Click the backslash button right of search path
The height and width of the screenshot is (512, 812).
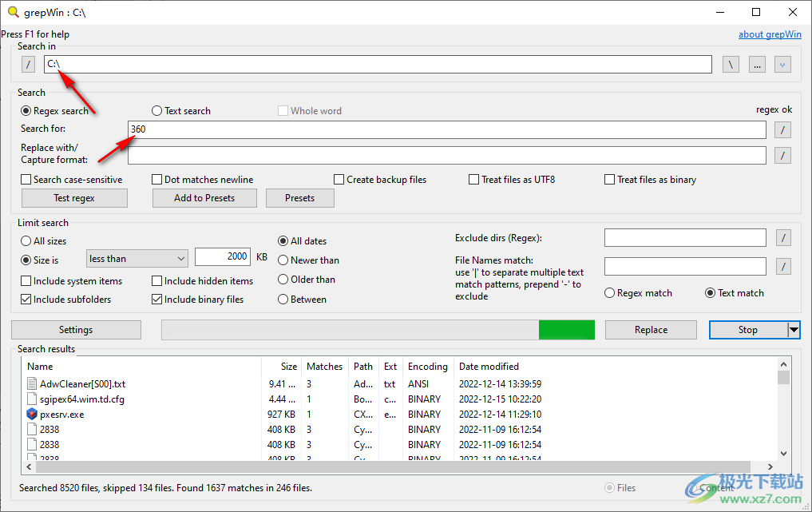coord(731,65)
